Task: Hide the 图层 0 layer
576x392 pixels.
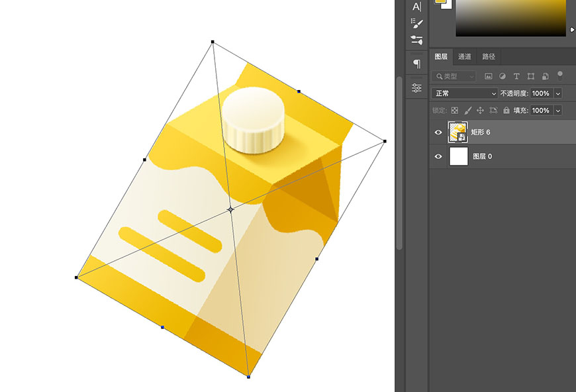Action: coord(438,156)
